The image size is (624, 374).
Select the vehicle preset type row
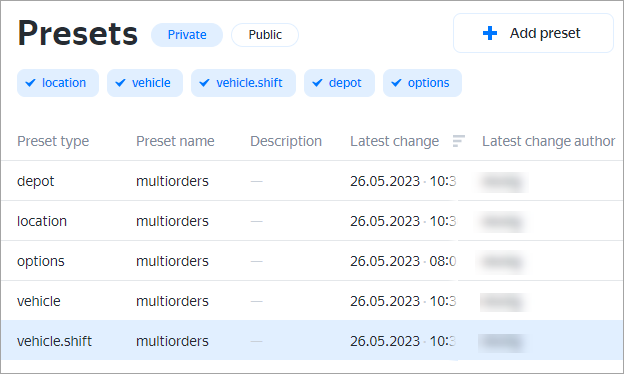312,301
